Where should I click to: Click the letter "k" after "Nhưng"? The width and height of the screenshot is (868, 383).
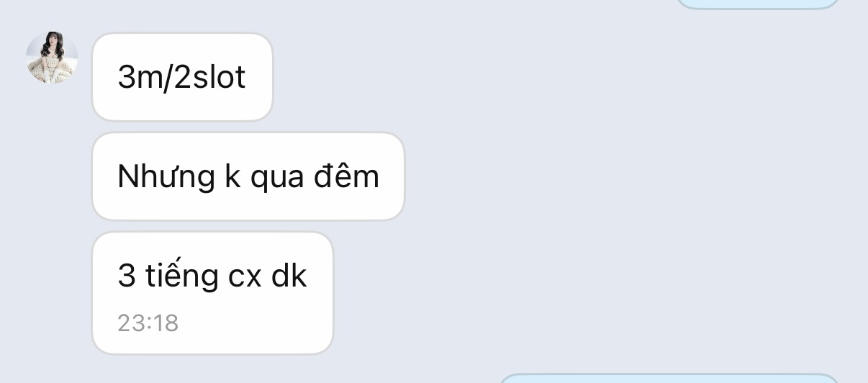232,176
